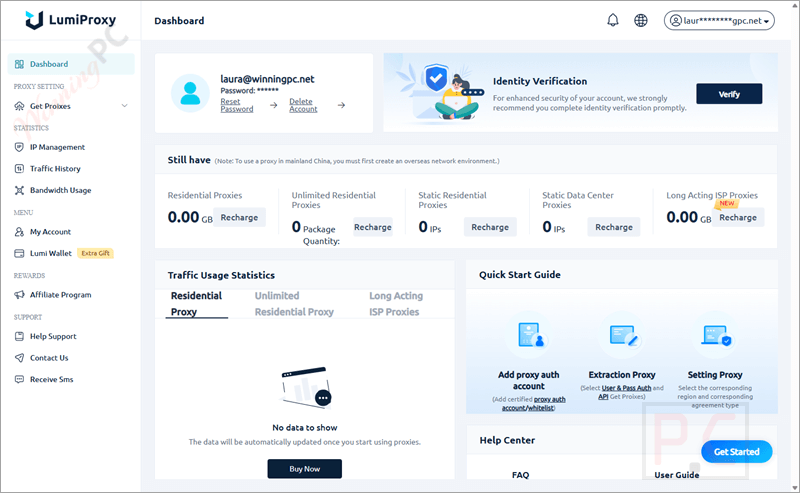
Task: Recharge Long Acting ISP Proxies
Action: [738, 217]
